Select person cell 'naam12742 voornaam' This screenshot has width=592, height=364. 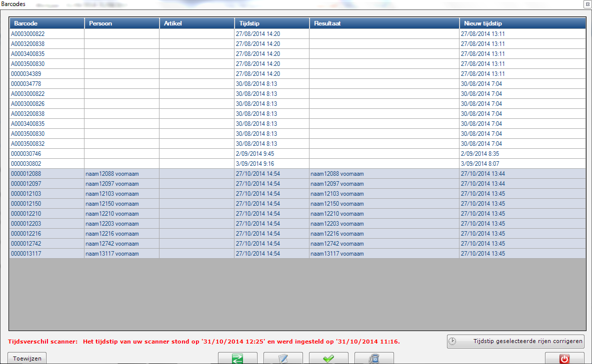[112, 244]
